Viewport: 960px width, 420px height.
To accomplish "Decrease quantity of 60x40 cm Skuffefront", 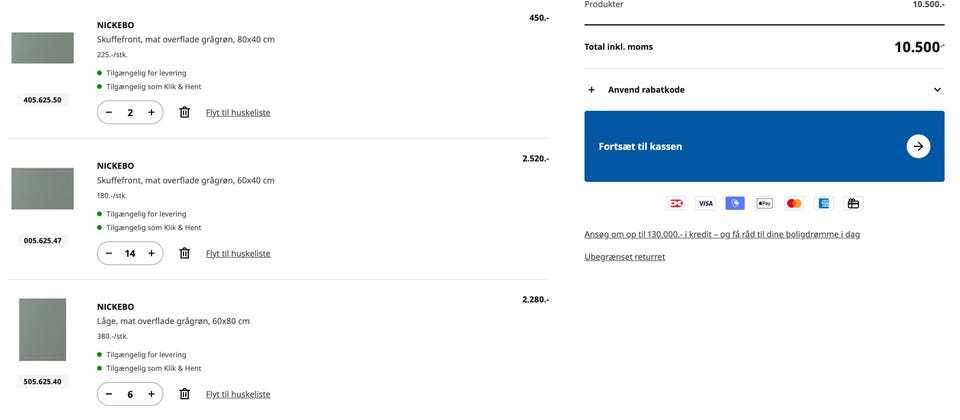I will (109, 254).
